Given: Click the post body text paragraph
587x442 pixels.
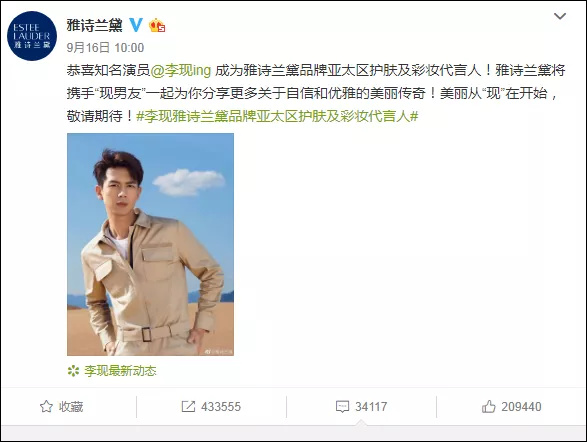Looking at the screenshot, I should tap(316, 93).
